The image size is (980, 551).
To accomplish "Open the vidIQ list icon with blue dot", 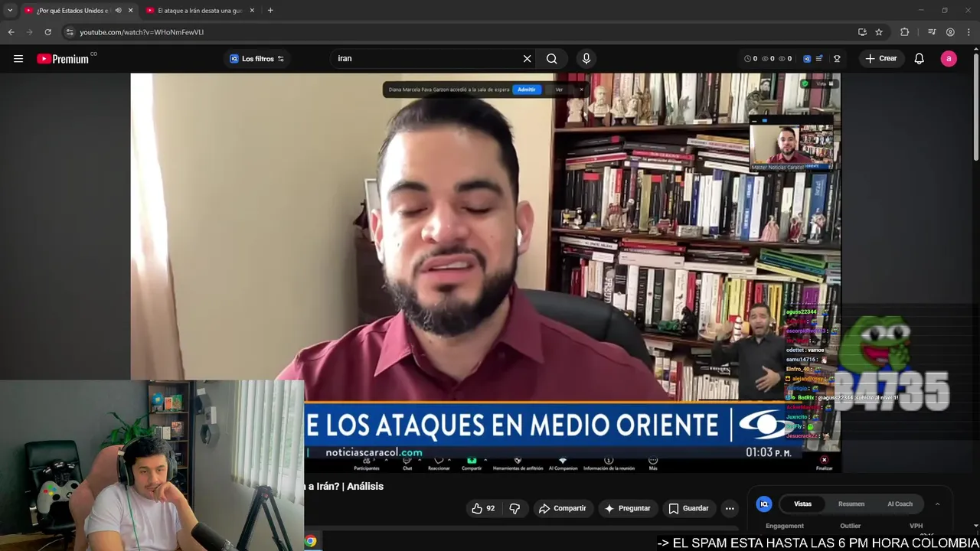I will pos(819,59).
